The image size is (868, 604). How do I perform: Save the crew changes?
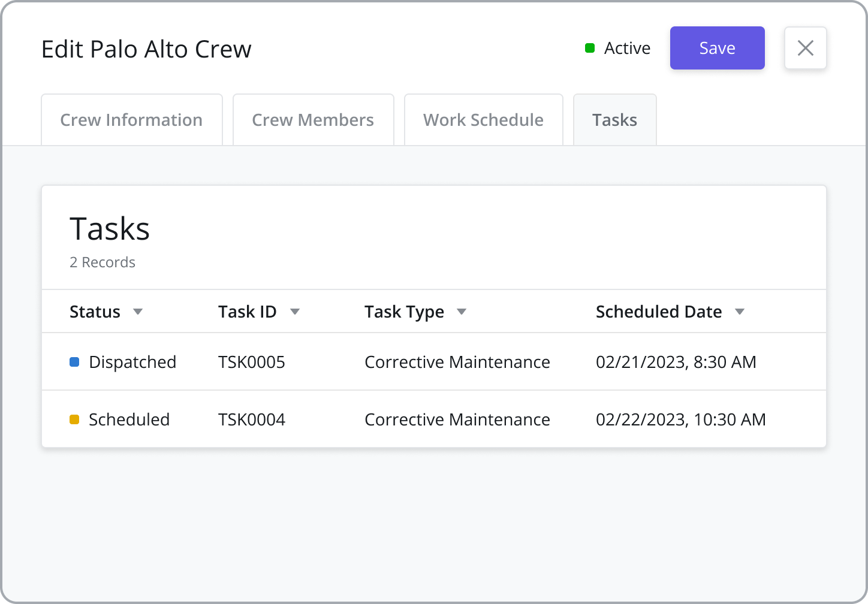coord(717,48)
